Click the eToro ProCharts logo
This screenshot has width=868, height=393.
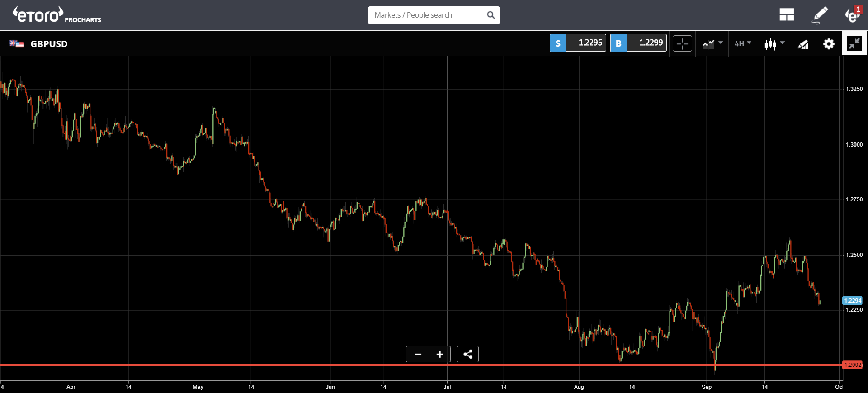point(57,15)
